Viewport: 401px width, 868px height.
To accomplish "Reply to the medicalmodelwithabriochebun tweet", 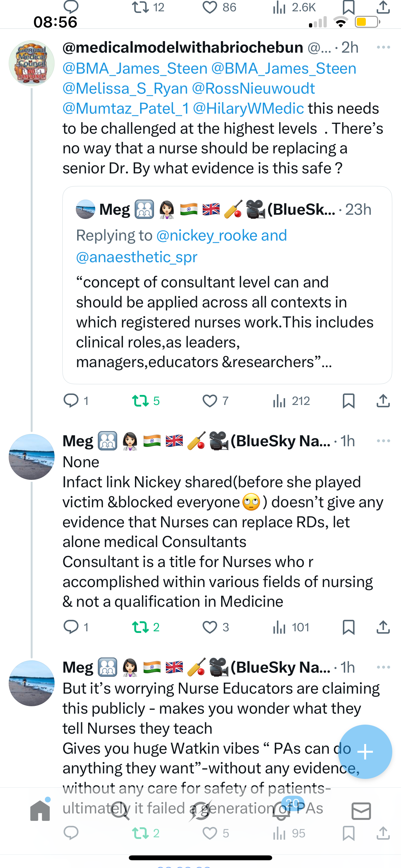I will (71, 401).
